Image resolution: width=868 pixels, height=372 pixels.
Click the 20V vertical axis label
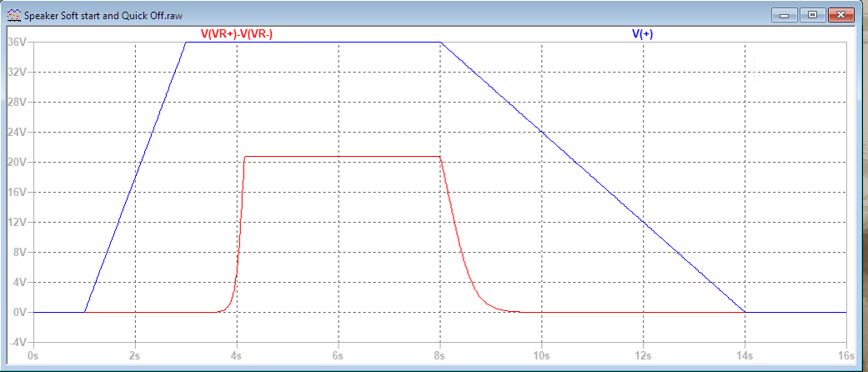(18, 162)
